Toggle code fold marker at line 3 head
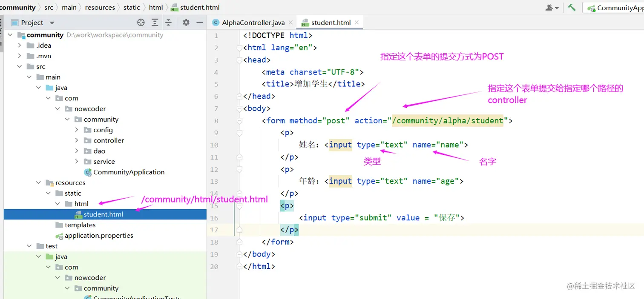 [239, 60]
